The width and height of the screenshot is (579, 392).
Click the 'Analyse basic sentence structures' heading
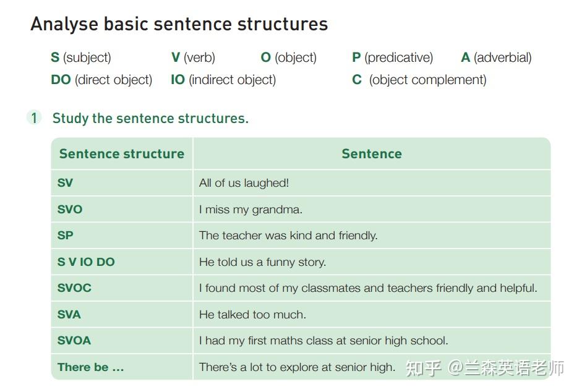pyautogui.click(x=179, y=24)
